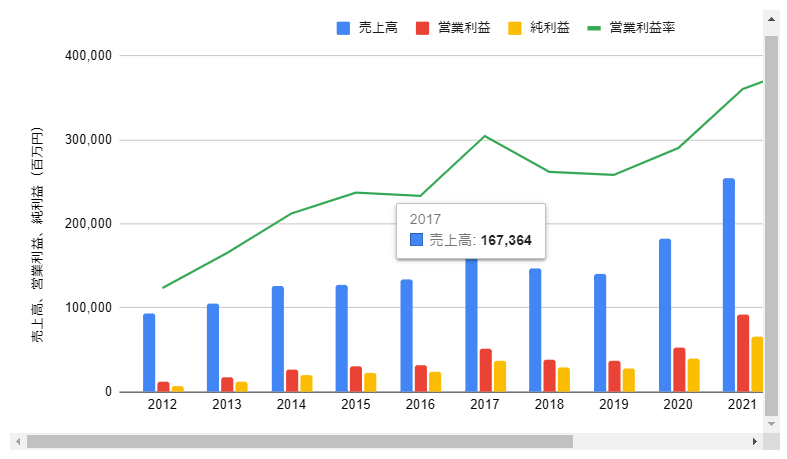
Task: Click the right arrow on horizontal scrollbar
Action: pos(755,441)
